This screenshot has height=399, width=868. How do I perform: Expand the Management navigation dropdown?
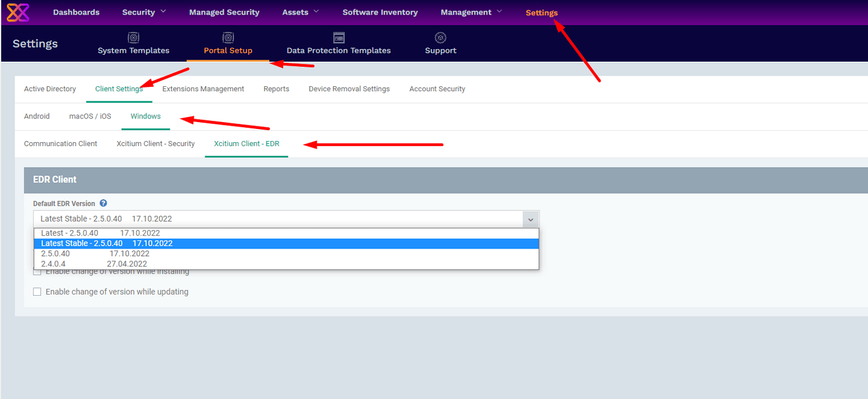coord(471,12)
